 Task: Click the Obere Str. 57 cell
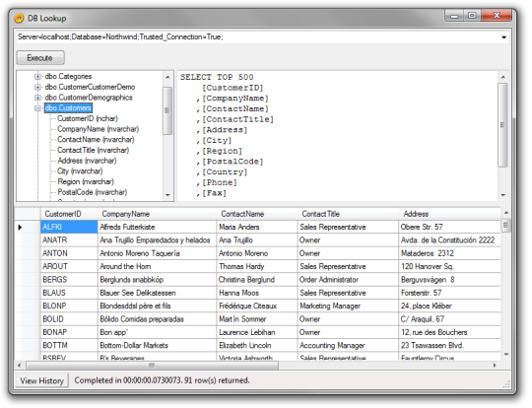pyautogui.click(x=449, y=227)
